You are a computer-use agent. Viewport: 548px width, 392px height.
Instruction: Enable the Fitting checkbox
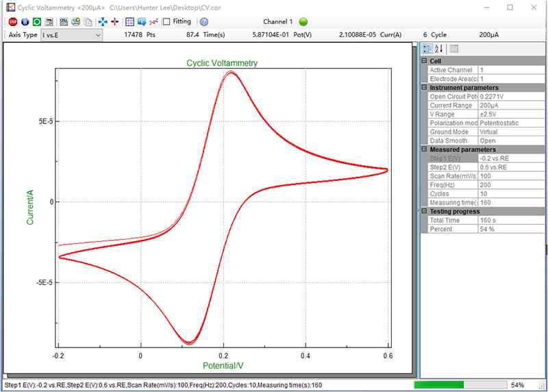point(166,22)
